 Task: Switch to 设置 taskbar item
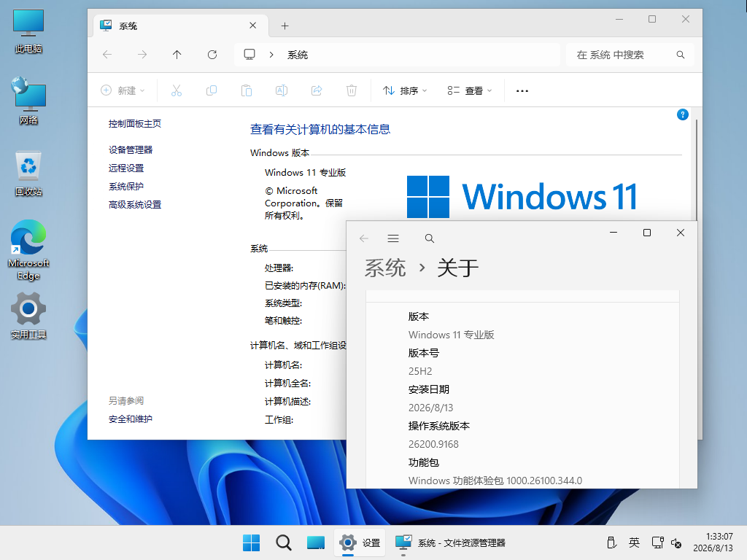360,542
